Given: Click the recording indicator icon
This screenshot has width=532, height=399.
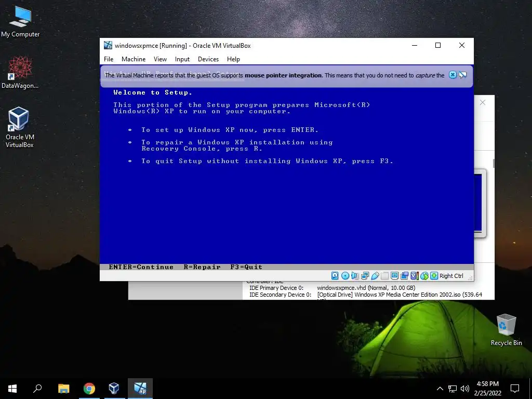Looking at the screenshot, I should tap(404, 276).
